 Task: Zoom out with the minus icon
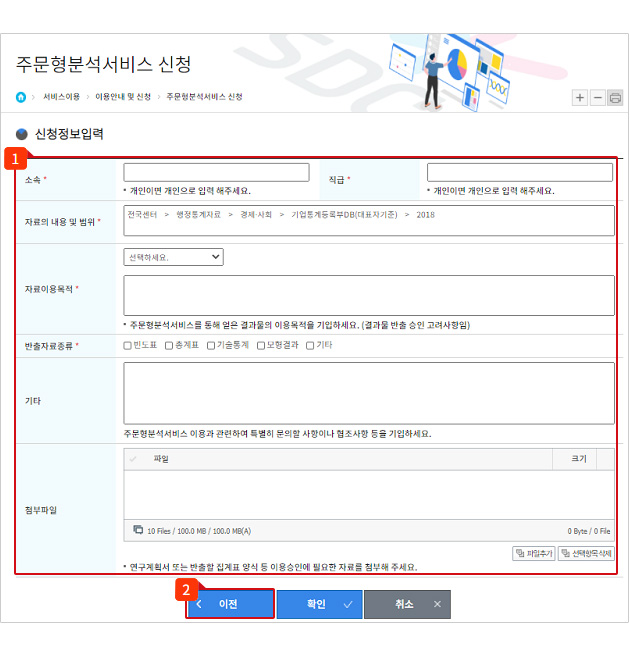click(x=598, y=98)
